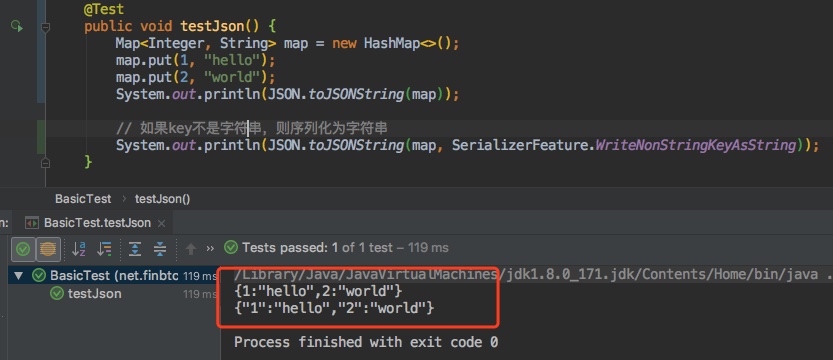This screenshot has width=833, height=360.
Task: Fold the testJson method at its declaration
Action: pyautogui.click(x=46, y=27)
